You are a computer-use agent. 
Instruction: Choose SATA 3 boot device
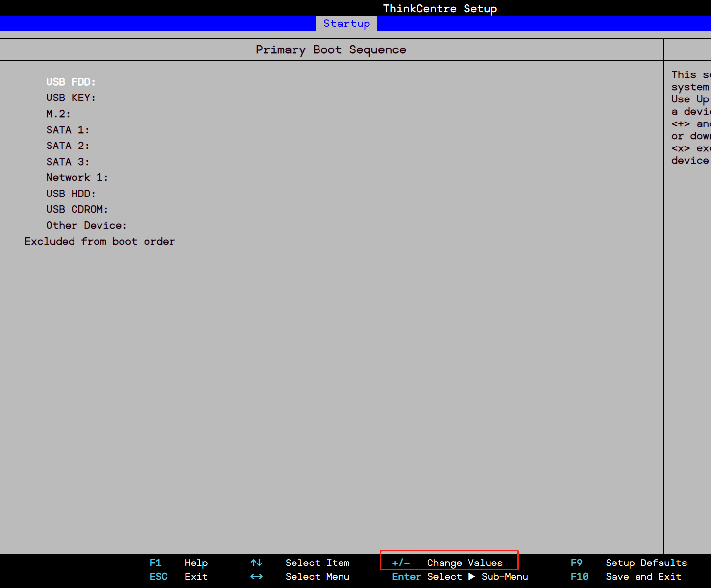tap(68, 162)
